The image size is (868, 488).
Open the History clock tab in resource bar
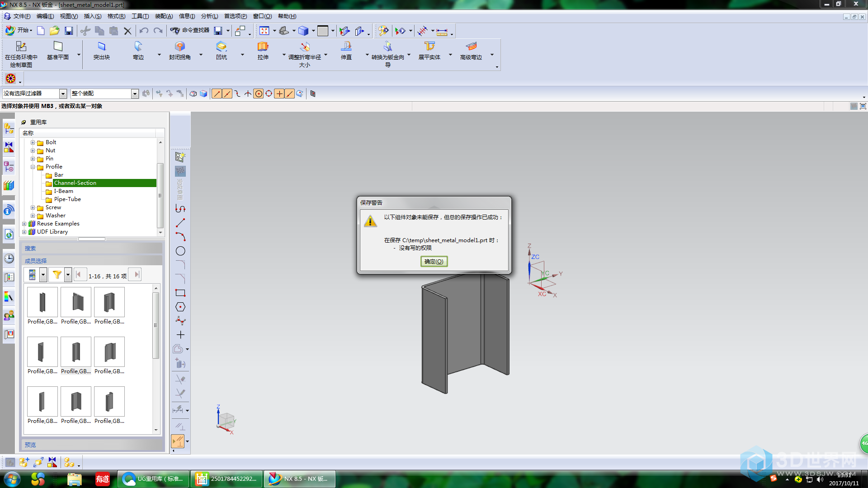click(9, 258)
